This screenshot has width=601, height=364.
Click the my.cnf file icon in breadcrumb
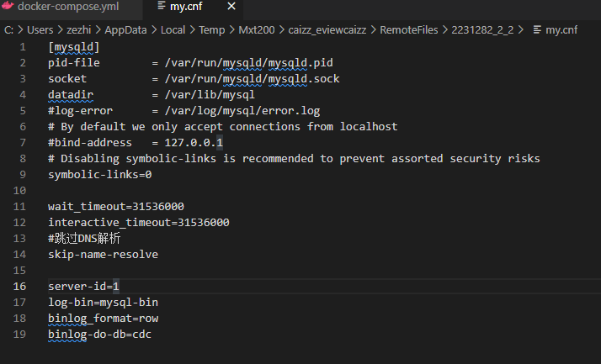pyautogui.click(x=537, y=30)
